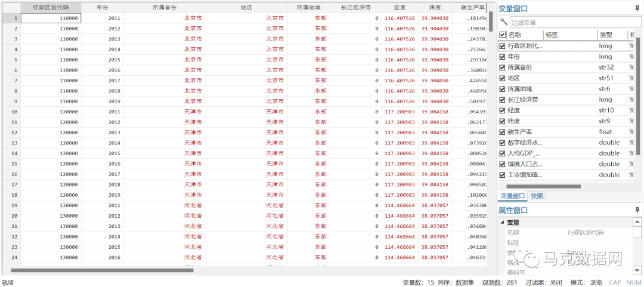Select row number 24 header

coord(10,257)
